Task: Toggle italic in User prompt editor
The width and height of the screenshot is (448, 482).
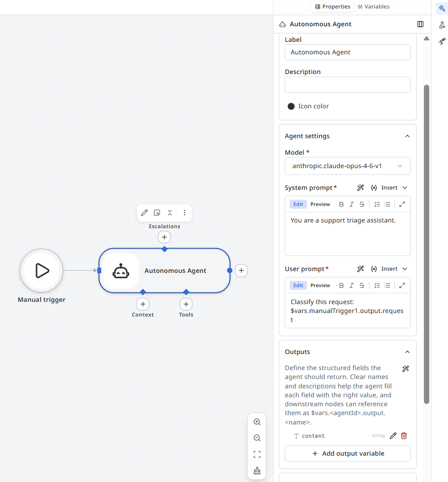Action: tap(351, 285)
